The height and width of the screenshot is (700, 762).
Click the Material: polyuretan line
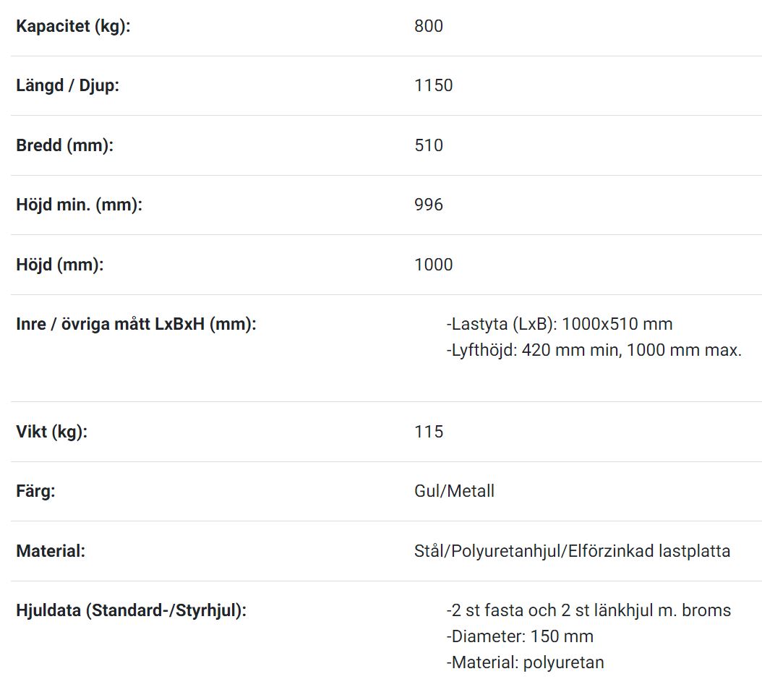(x=526, y=663)
